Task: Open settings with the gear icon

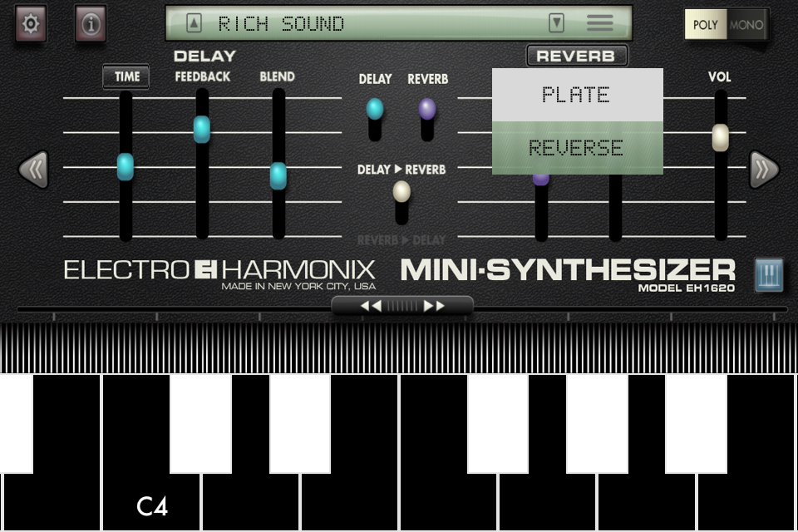Action: point(31,23)
